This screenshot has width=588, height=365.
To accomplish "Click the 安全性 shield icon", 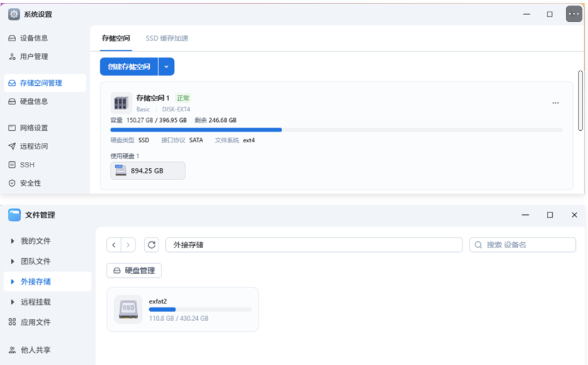I will click(12, 183).
